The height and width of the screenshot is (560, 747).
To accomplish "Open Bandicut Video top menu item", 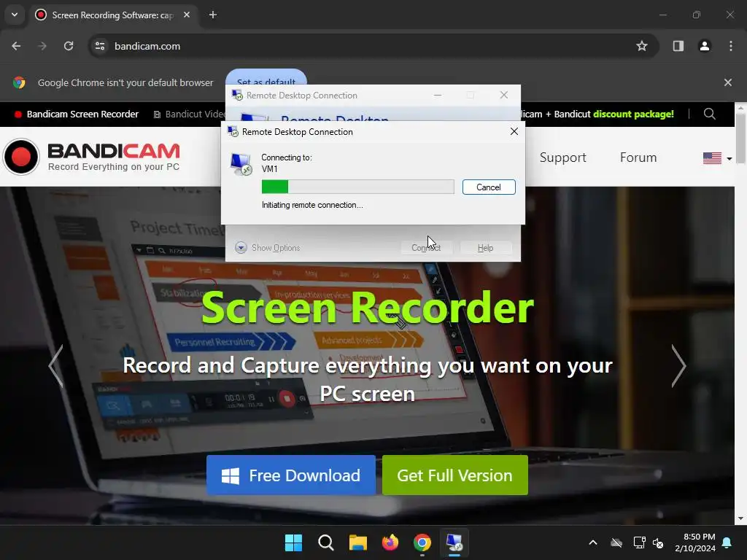I will point(189,114).
